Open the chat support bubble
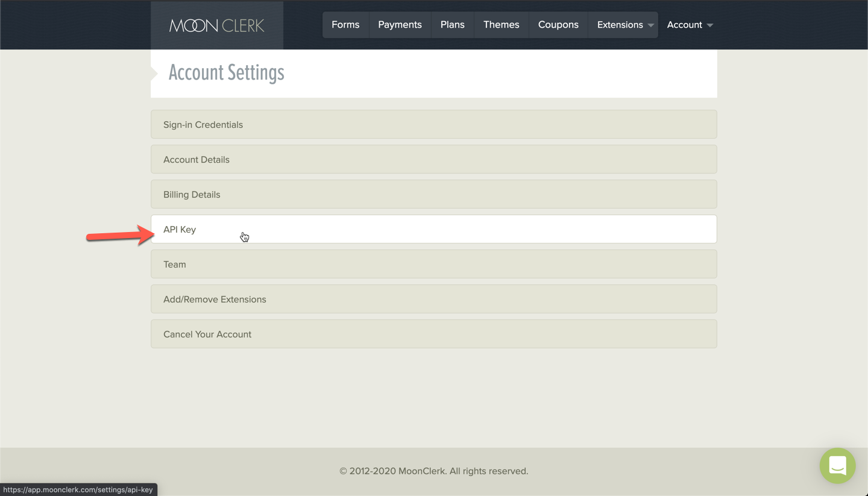This screenshot has width=868, height=496. coord(837,465)
